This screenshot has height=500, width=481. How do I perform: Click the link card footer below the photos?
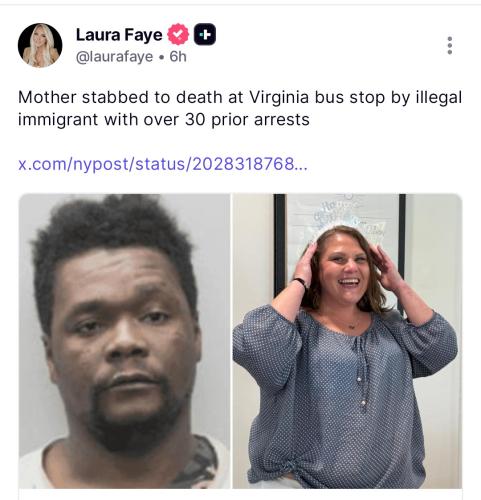click(240, 495)
